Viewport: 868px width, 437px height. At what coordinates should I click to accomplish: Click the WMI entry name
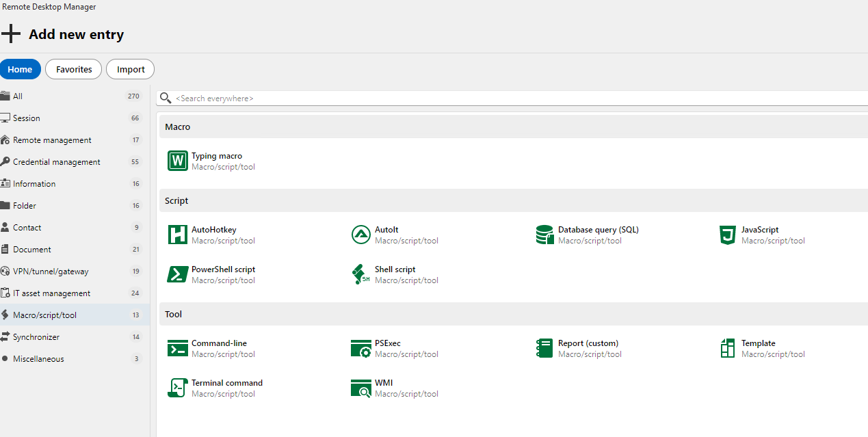[x=384, y=383]
